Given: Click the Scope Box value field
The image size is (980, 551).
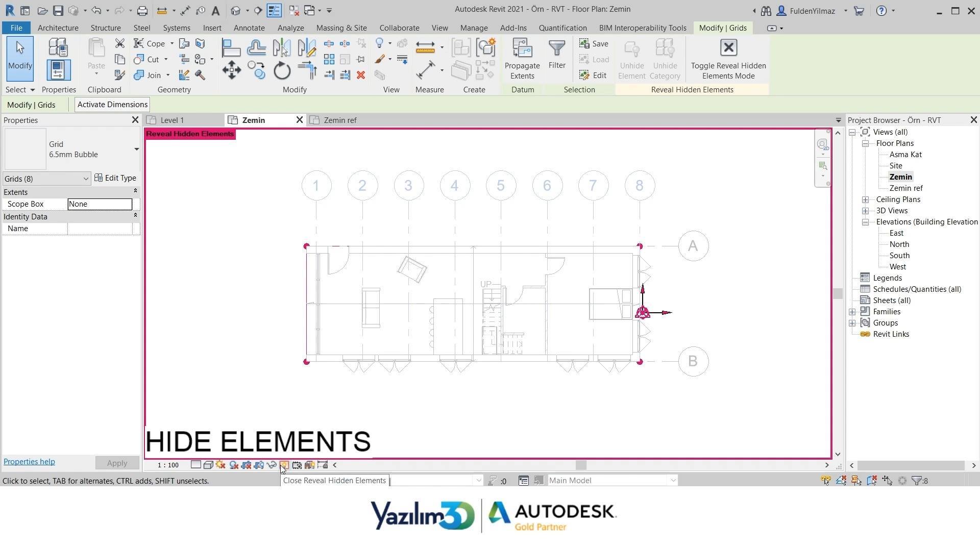Looking at the screenshot, I should [100, 204].
